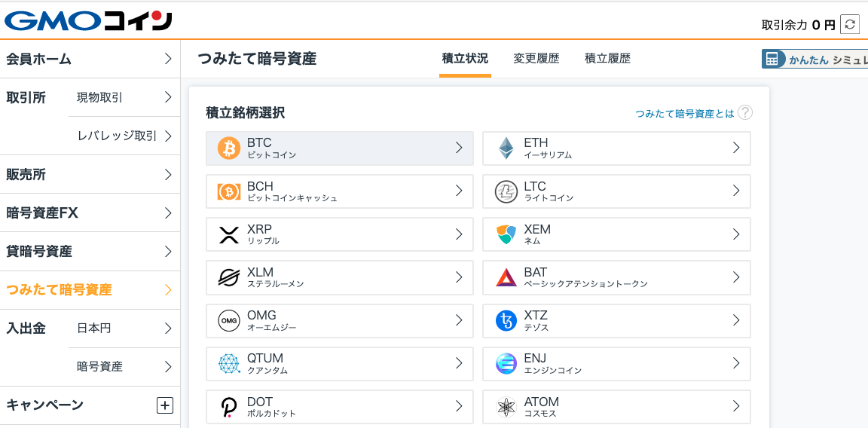
Task: Open the 会員ホーム sidebar item
Action: tap(90, 59)
